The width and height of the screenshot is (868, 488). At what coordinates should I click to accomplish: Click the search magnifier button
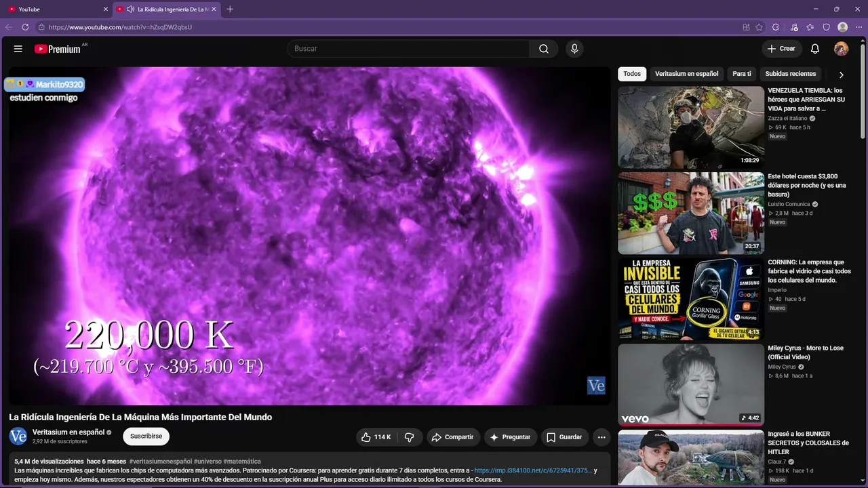[x=544, y=49]
